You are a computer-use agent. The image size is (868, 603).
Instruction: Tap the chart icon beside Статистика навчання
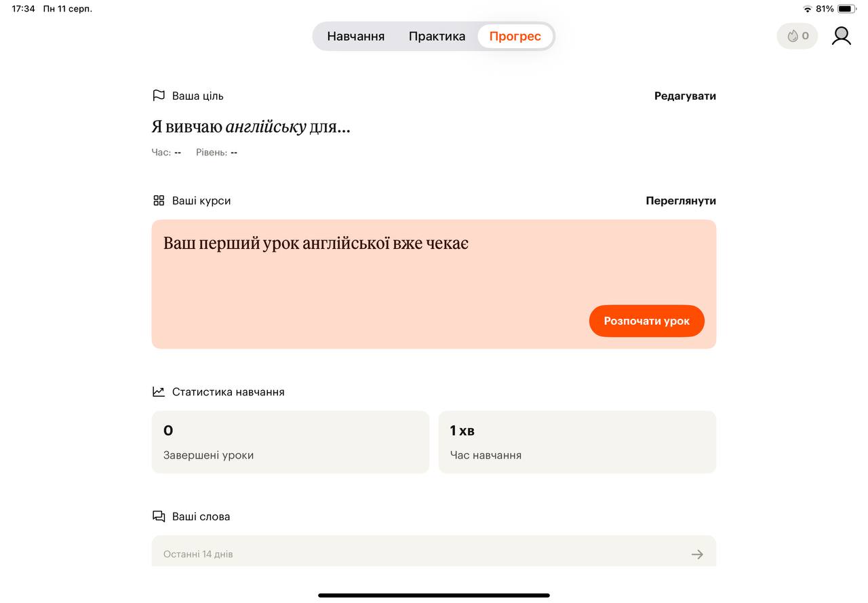pyautogui.click(x=159, y=392)
